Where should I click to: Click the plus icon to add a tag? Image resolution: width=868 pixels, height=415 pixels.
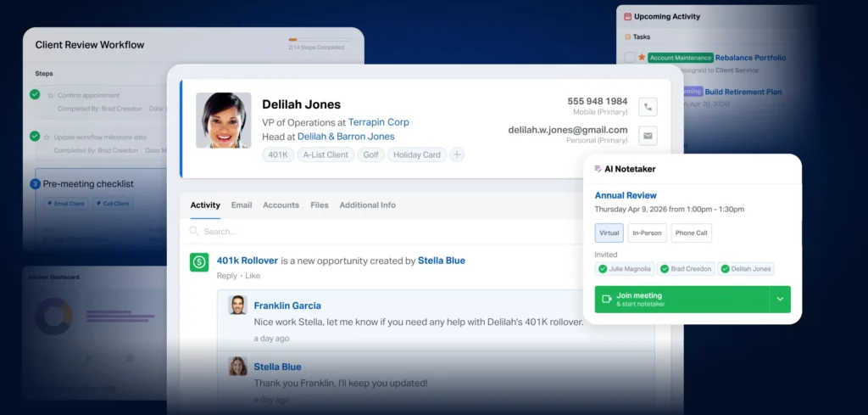tap(457, 155)
